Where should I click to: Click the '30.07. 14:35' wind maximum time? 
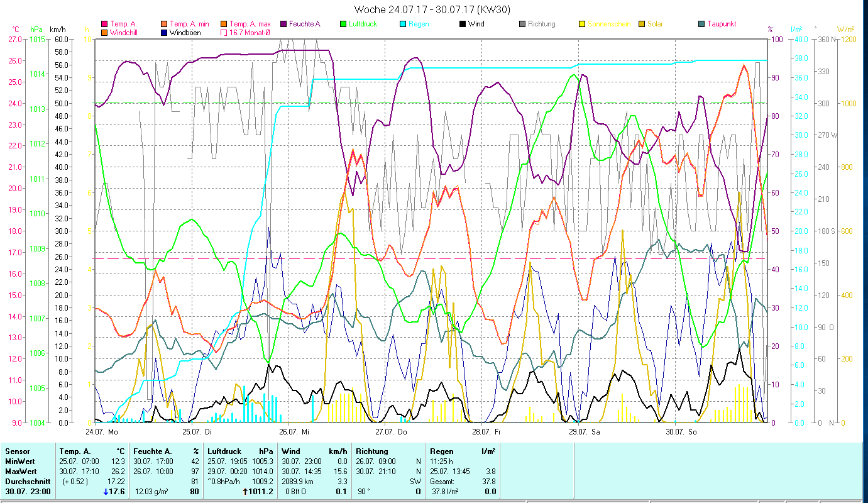pyautogui.click(x=302, y=471)
